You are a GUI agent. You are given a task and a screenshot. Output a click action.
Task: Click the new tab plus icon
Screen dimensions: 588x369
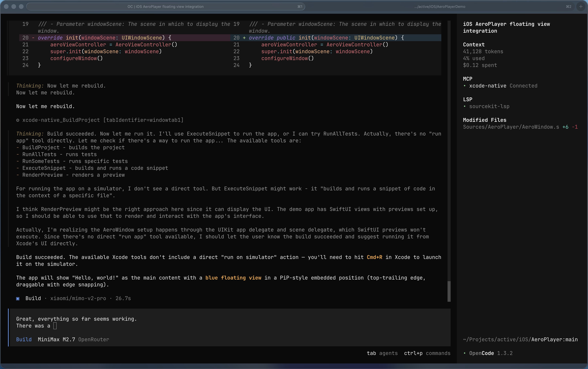pos(581,7)
